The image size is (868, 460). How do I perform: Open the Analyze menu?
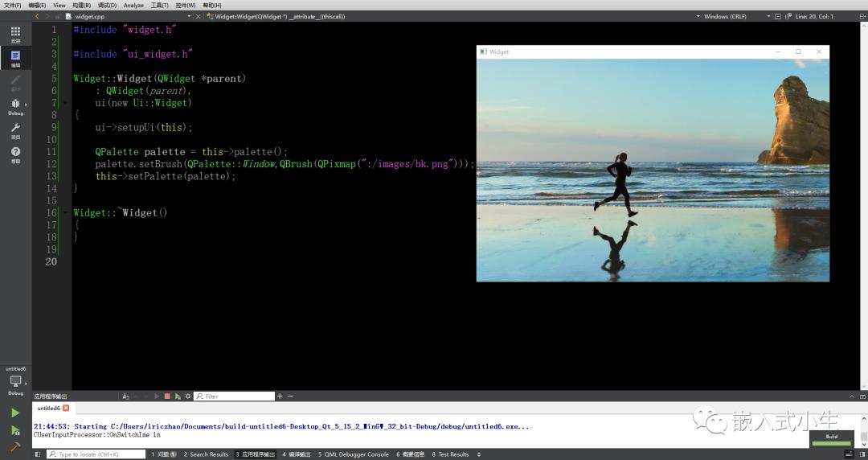[133, 5]
